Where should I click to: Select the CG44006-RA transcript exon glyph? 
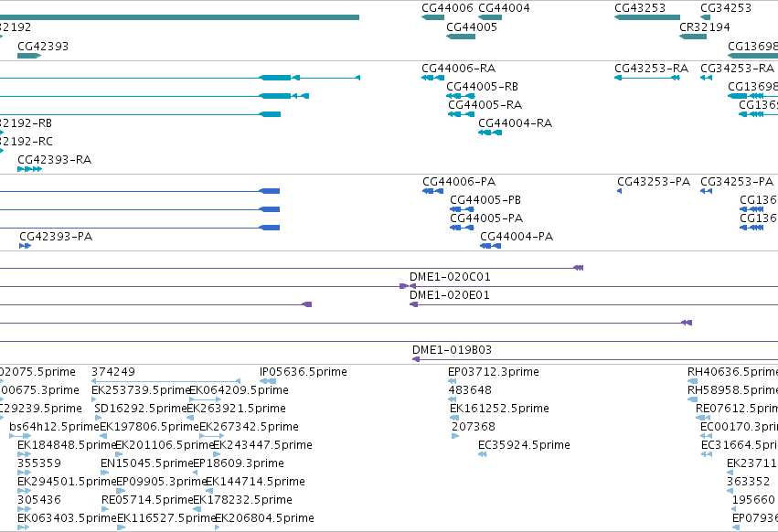click(432, 78)
